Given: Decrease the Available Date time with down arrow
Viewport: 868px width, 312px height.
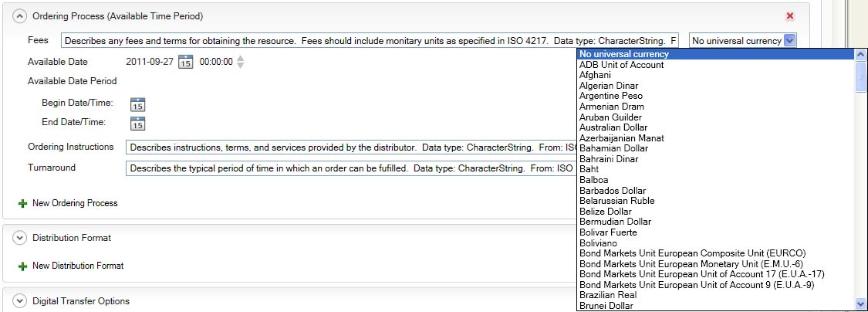Looking at the screenshot, I should click(x=241, y=66).
